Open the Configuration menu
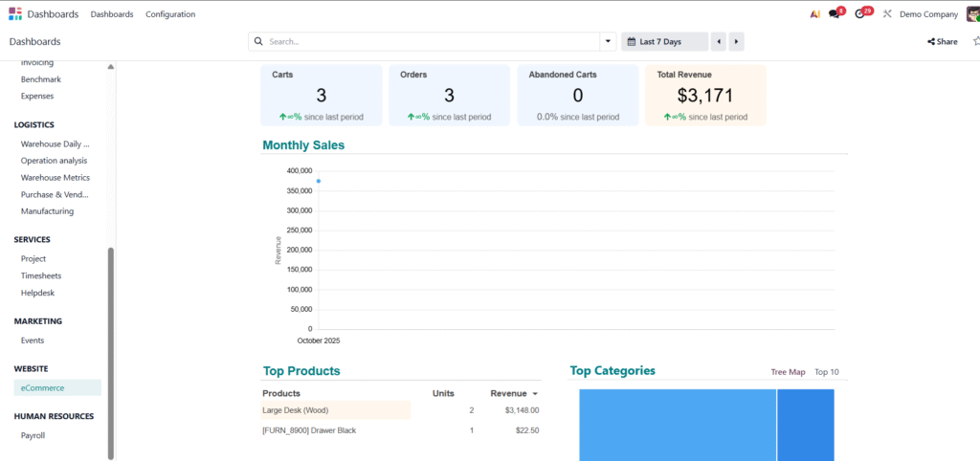Screen dimensions: 980x461 pyautogui.click(x=170, y=14)
